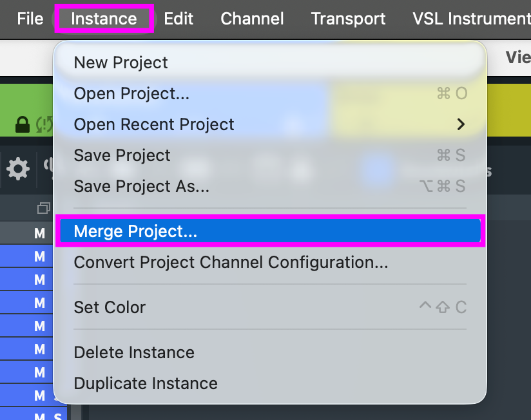531x420 pixels.
Task: Mute the topmost gray channel row
Action: pos(39,233)
